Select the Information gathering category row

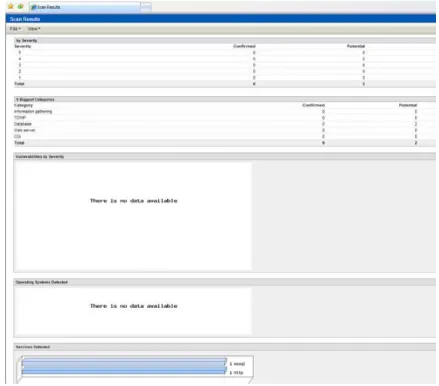225,112
